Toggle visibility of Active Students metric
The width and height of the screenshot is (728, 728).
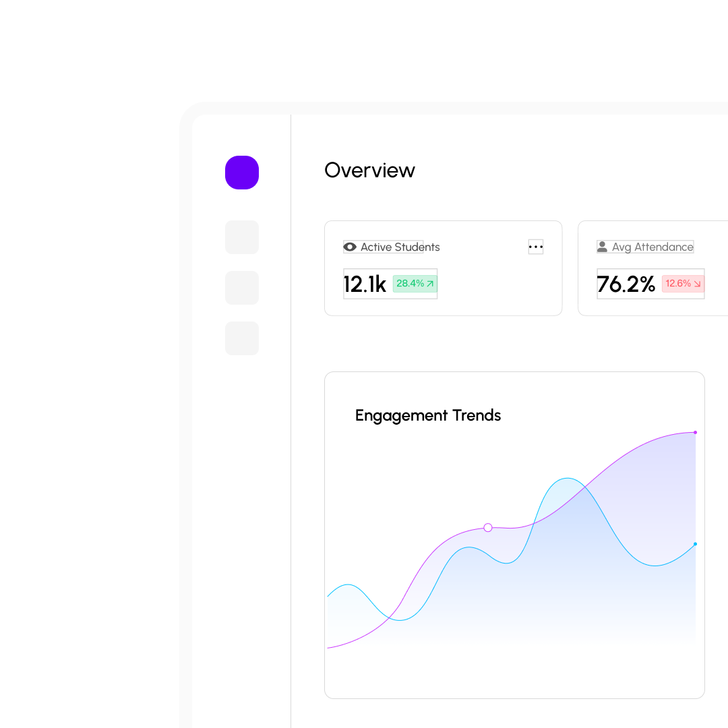[349, 247]
